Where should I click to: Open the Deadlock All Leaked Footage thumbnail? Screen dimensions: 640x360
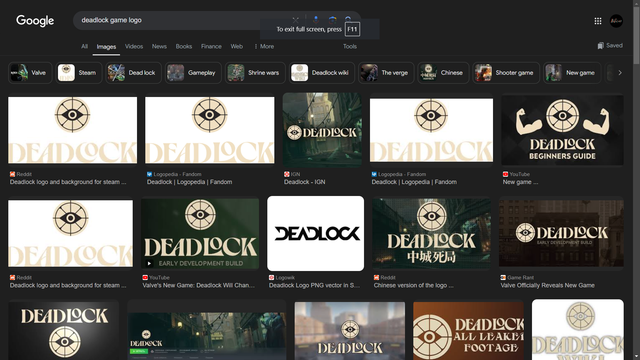pyautogui.click(x=468, y=331)
